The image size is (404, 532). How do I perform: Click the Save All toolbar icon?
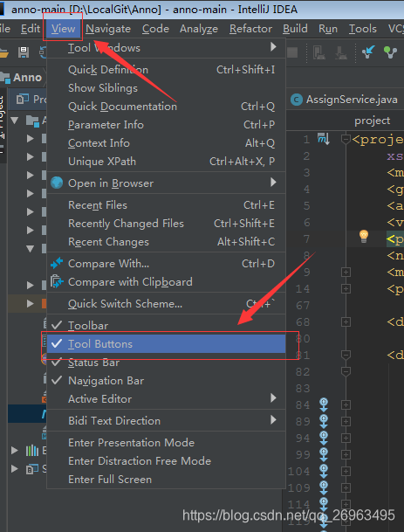click(24, 52)
